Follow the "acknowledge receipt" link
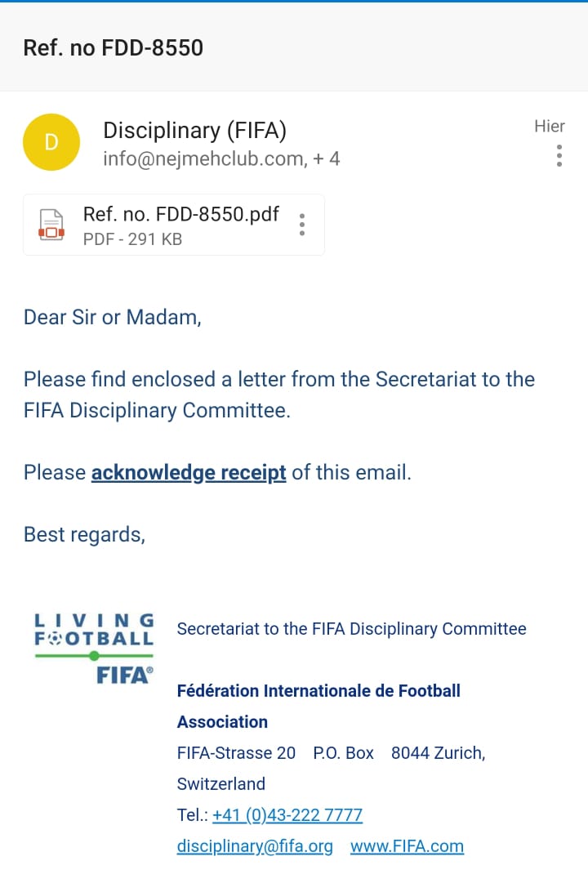Image resolution: width=588 pixels, height=883 pixels. click(x=189, y=472)
